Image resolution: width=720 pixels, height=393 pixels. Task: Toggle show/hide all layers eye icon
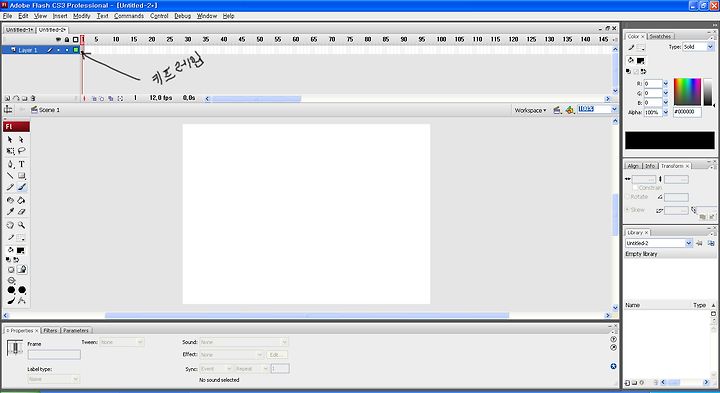58,39
